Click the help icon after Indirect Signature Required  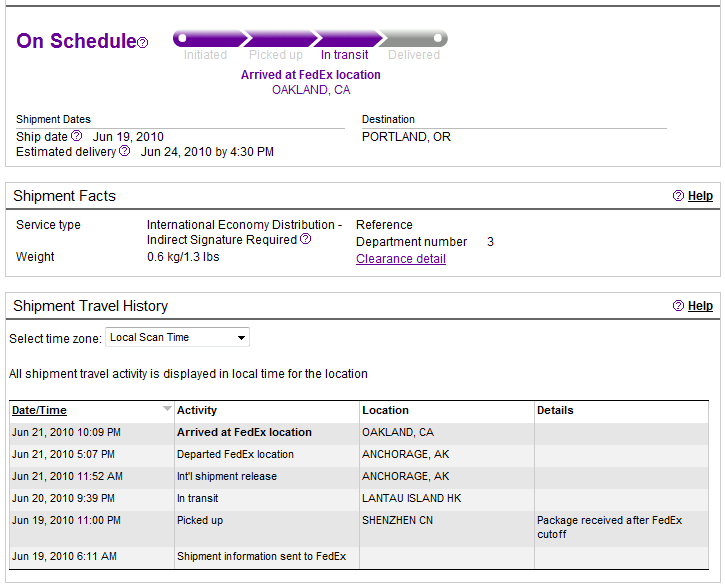[306, 239]
